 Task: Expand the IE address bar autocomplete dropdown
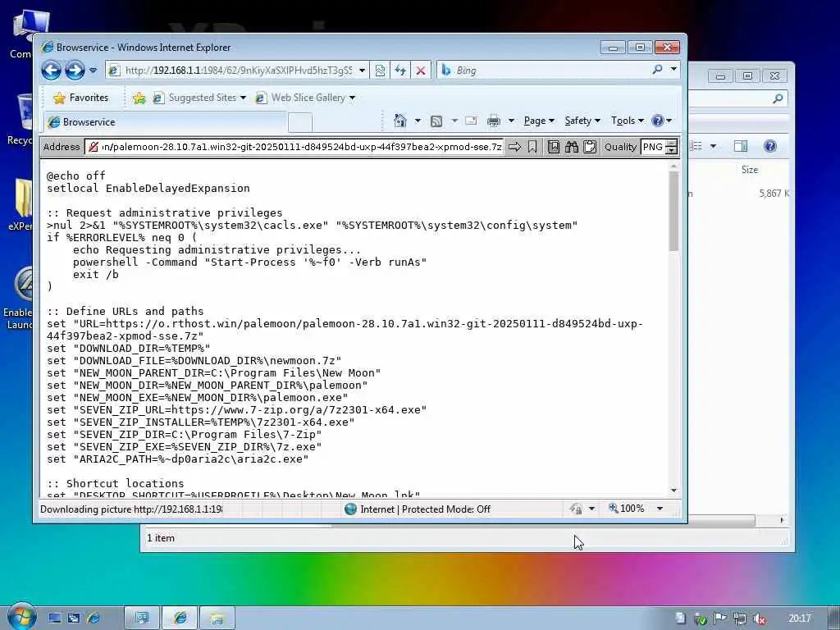tap(362, 71)
